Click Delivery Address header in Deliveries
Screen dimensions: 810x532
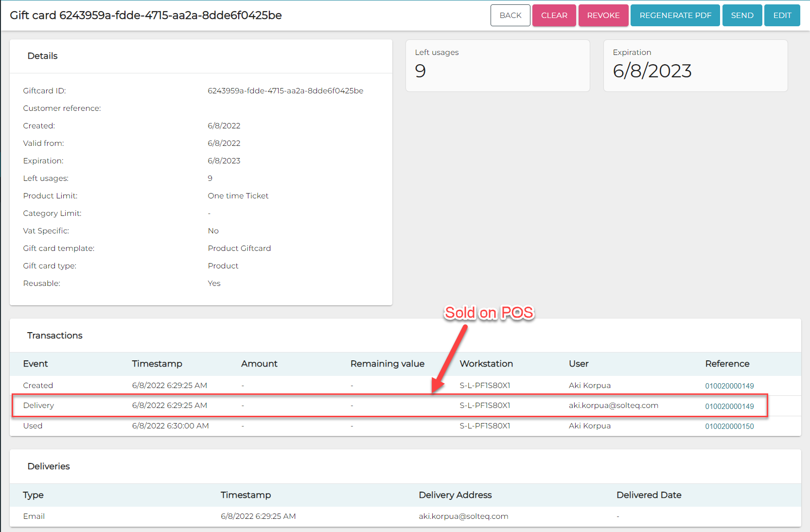455,495
